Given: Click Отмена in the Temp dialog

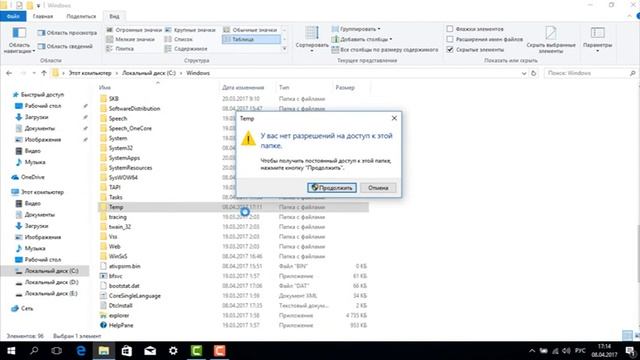Looking at the screenshot, I should [x=378, y=188].
